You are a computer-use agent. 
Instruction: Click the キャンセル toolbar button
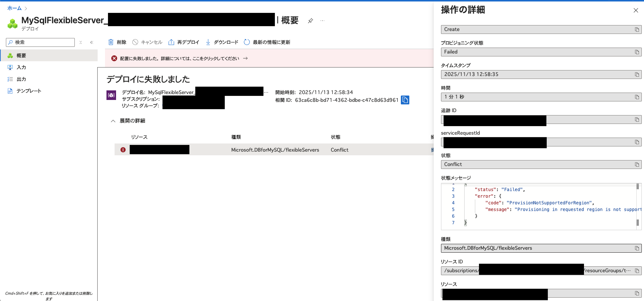point(147,42)
